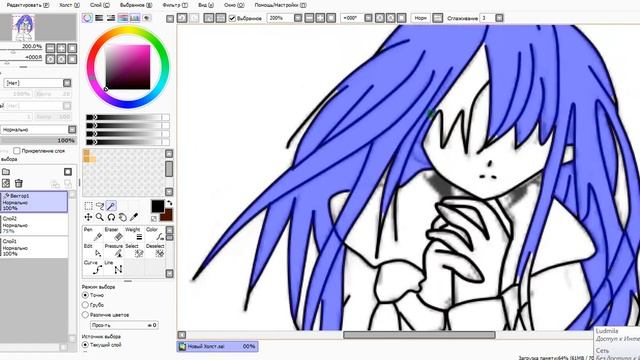This screenshot has height=360, width=640.
Task: Pick the dark brown background color swatch
Action: 167,216
